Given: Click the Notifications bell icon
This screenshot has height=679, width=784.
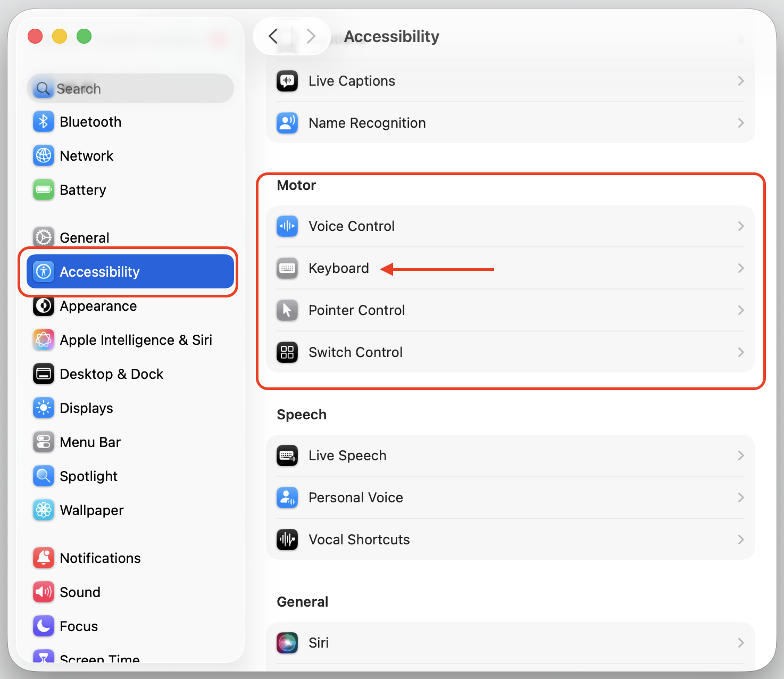Looking at the screenshot, I should click(x=44, y=558).
